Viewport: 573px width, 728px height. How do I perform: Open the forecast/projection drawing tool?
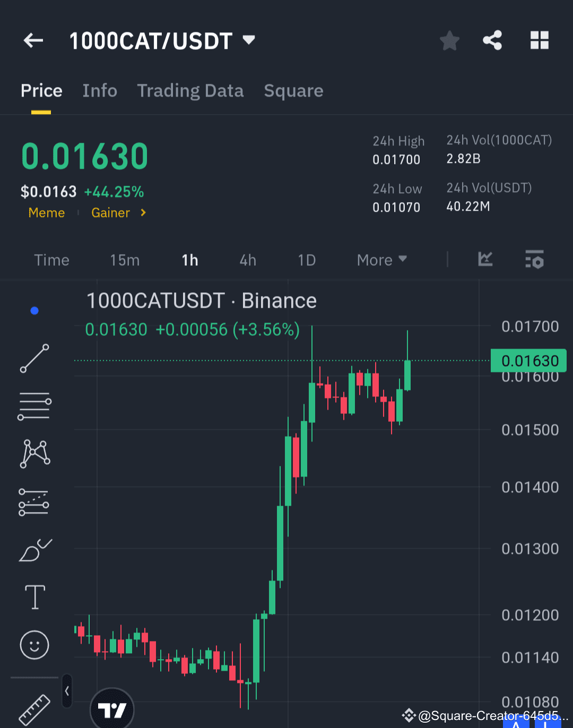[x=34, y=501]
